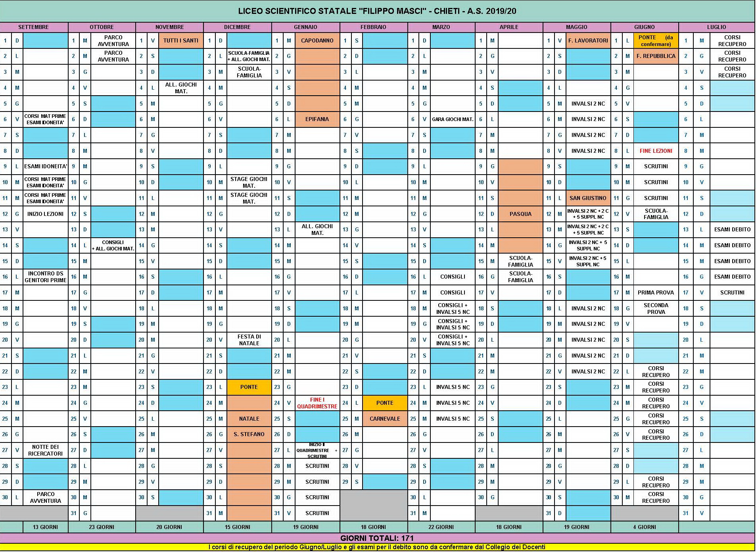The width and height of the screenshot is (756, 552).
Task: Select the F. REPUBBLICA cell in June
Action: (656, 56)
